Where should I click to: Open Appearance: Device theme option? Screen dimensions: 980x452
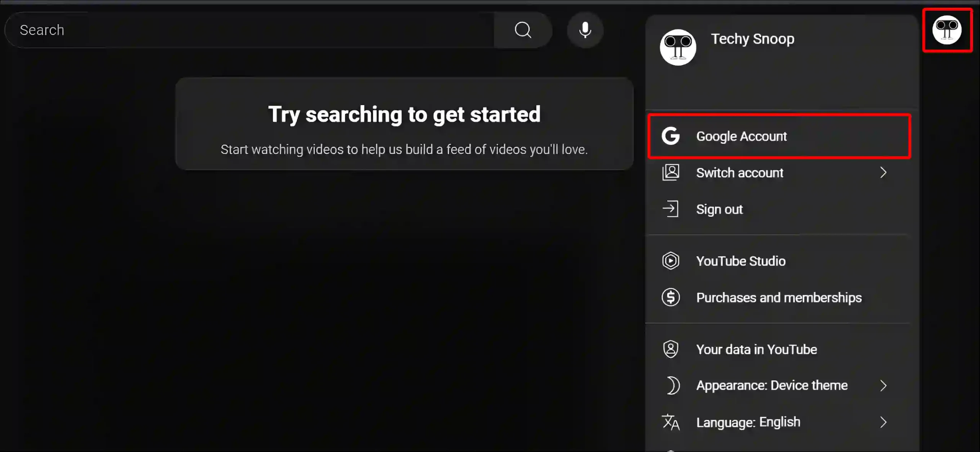pos(779,385)
